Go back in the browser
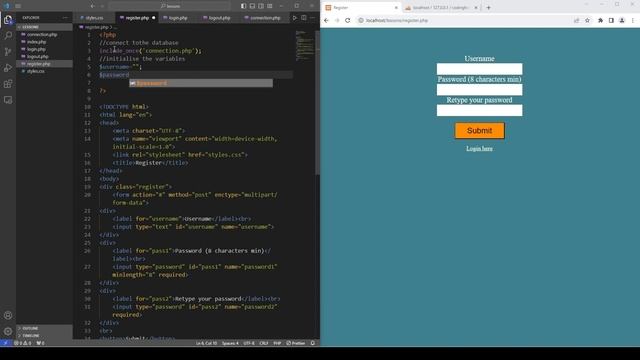This screenshot has width=640, height=360. click(x=326, y=20)
